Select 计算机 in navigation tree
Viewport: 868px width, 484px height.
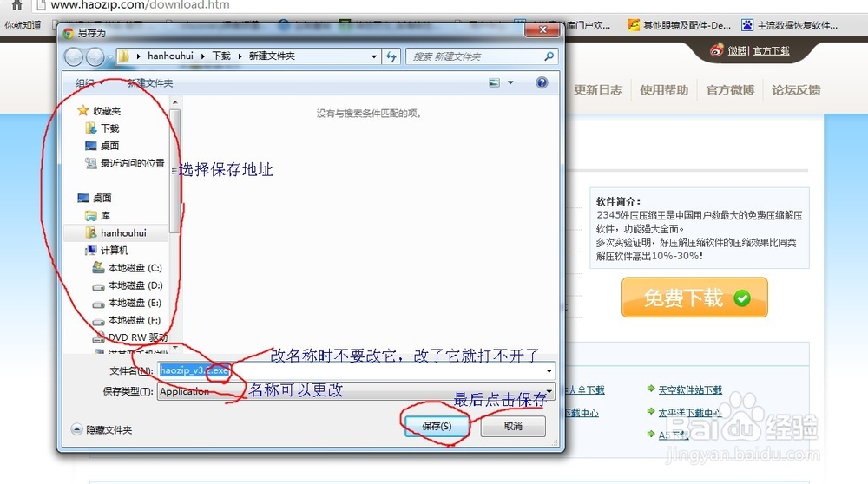coord(107,251)
